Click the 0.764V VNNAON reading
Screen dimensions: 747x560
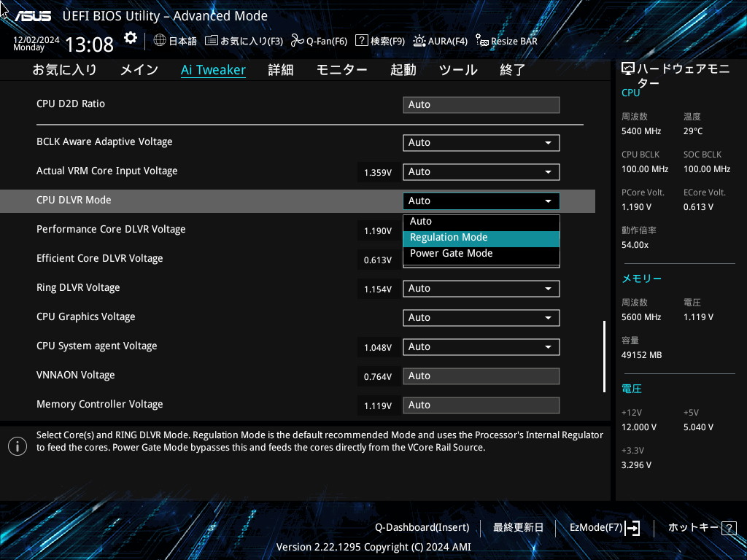click(x=378, y=377)
